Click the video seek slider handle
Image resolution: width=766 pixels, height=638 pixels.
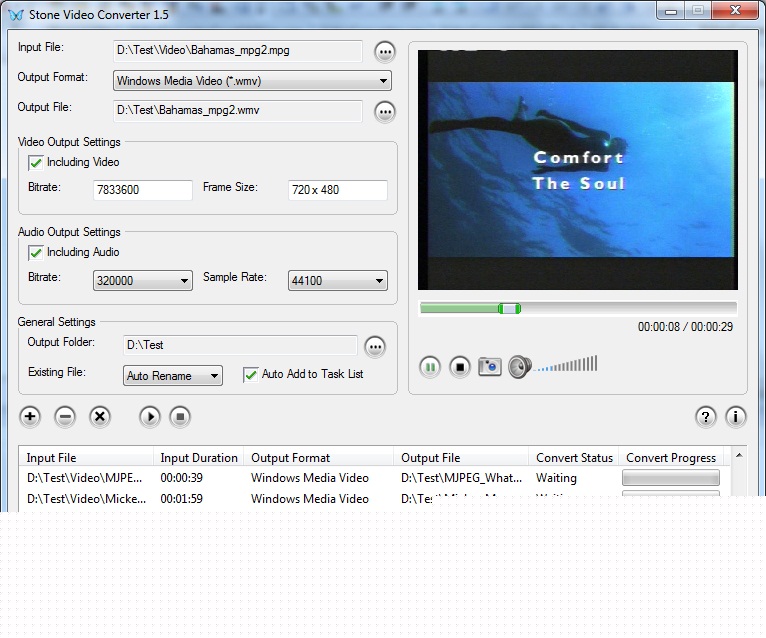(510, 308)
